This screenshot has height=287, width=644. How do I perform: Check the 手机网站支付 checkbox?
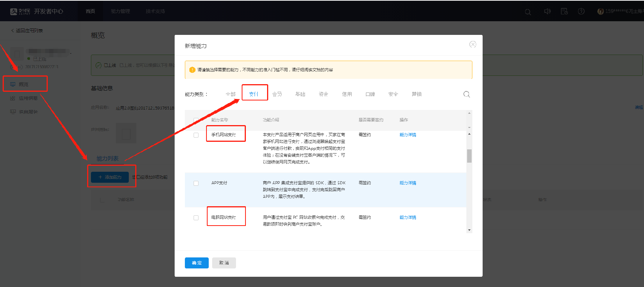click(x=196, y=135)
